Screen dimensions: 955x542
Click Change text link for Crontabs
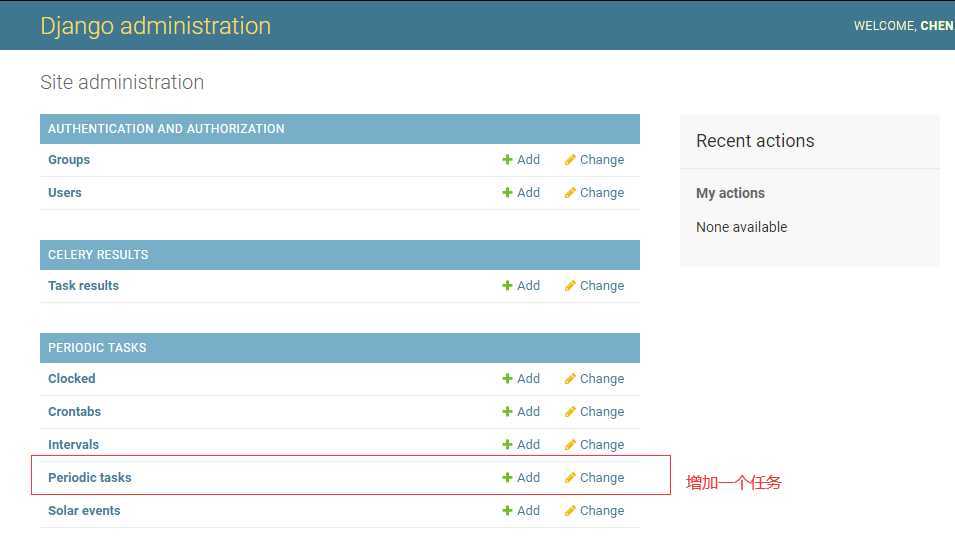(x=602, y=412)
